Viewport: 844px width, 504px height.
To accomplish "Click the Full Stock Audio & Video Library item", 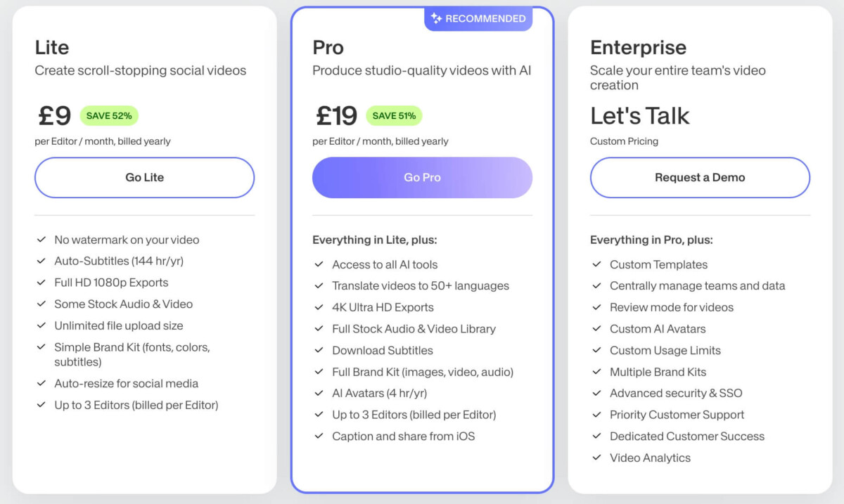I will pos(414,328).
